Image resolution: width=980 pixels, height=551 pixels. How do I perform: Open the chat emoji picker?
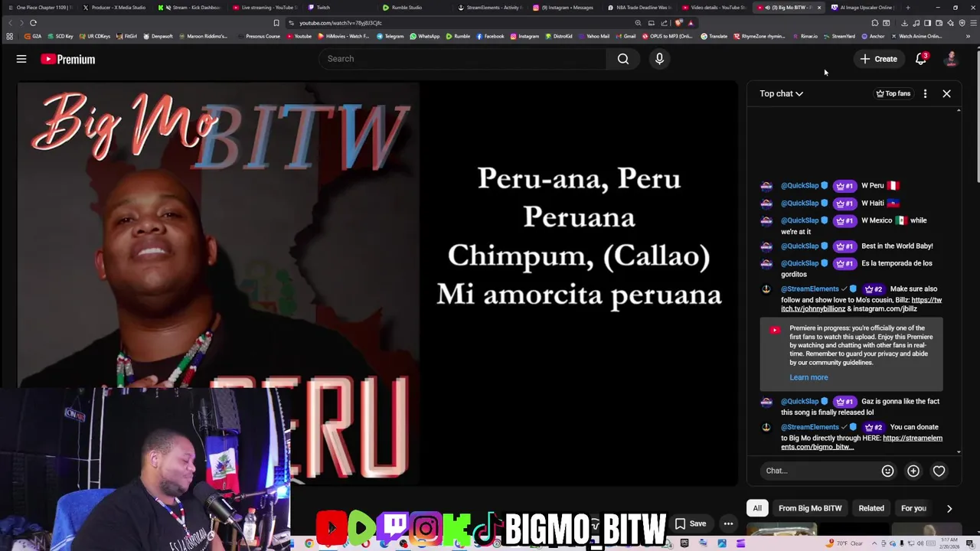(887, 471)
